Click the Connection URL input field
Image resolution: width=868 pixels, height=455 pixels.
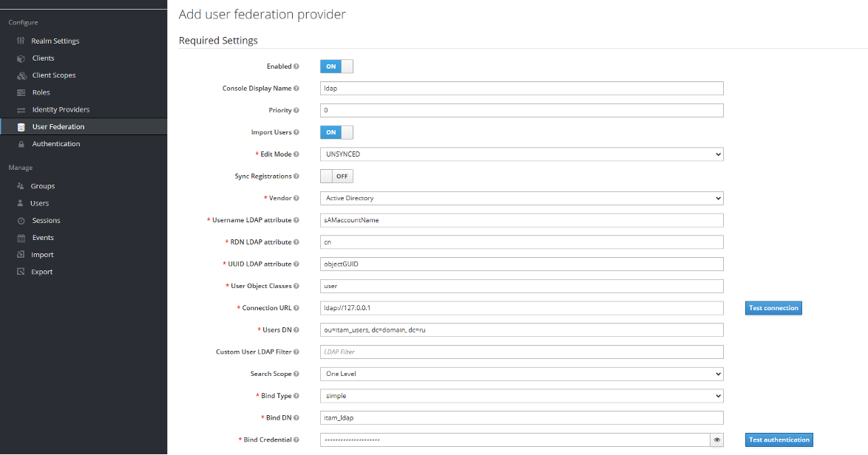(521, 308)
